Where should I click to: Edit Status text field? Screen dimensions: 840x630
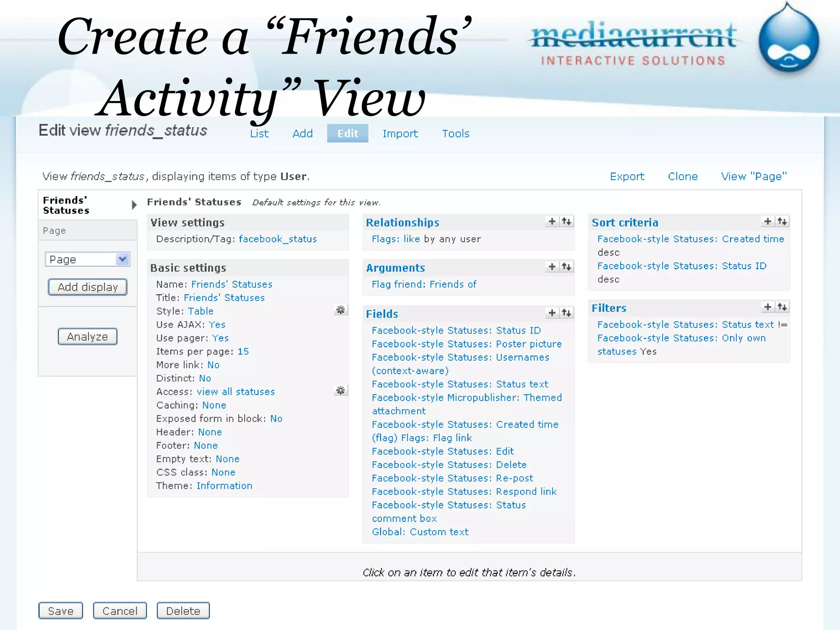(x=460, y=384)
